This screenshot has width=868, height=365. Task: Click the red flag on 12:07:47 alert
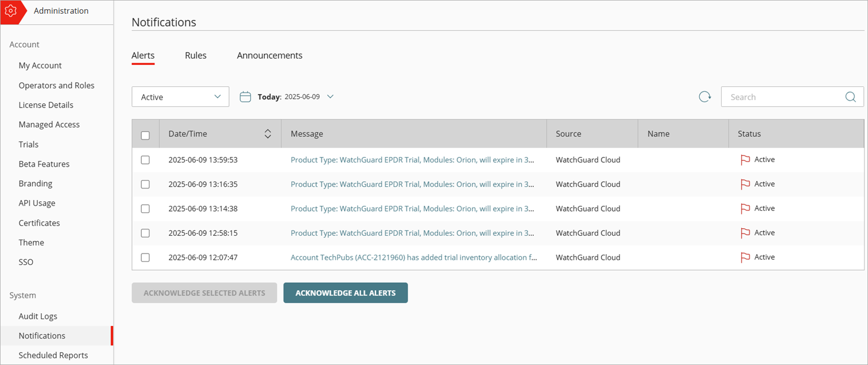pyautogui.click(x=745, y=258)
